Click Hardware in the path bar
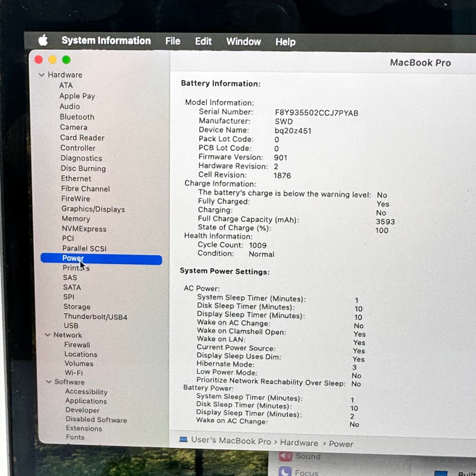Image resolution: width=476 pixels, height=476 pixels. (x=299, y=443)
